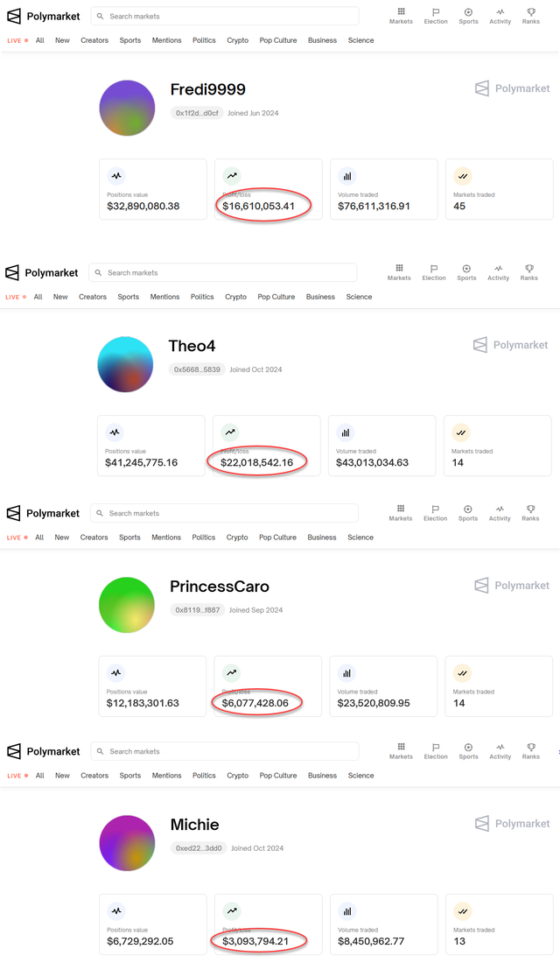Click the Search markets input field
The width and height of the screenshot is (560, 963).
click(223, 16)
